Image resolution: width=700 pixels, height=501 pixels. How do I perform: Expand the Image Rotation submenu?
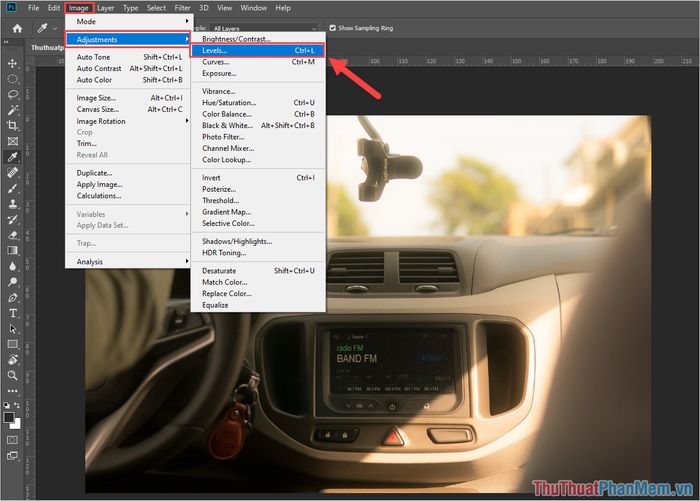(128, 121)
